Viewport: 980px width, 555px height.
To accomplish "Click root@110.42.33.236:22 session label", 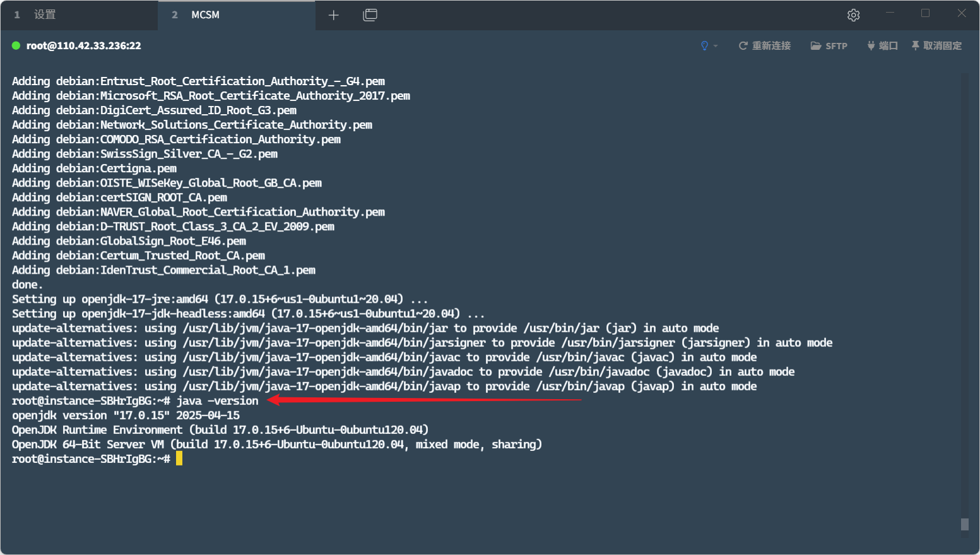I will (83, 45).
